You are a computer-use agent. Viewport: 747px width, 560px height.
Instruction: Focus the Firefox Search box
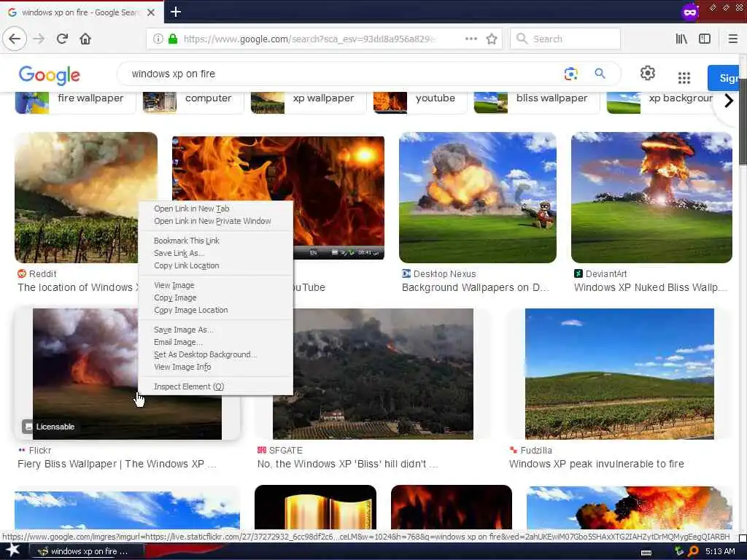point(565,39)
